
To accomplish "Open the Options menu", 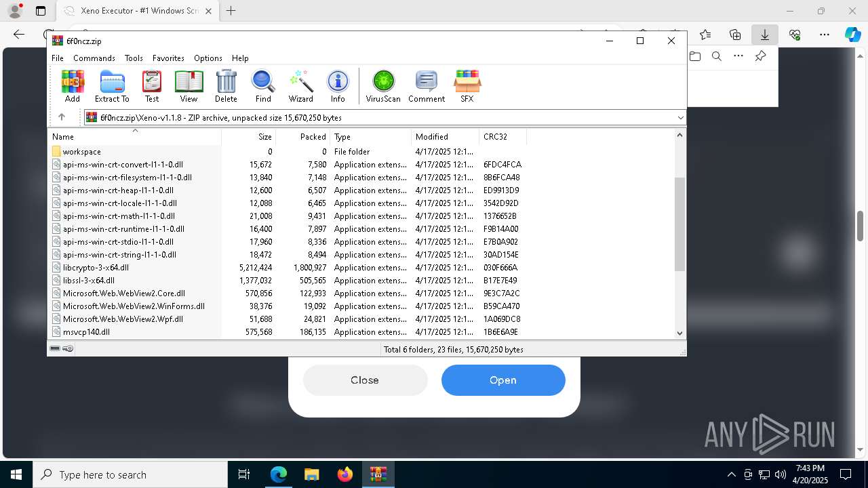I will coord(208,58).
